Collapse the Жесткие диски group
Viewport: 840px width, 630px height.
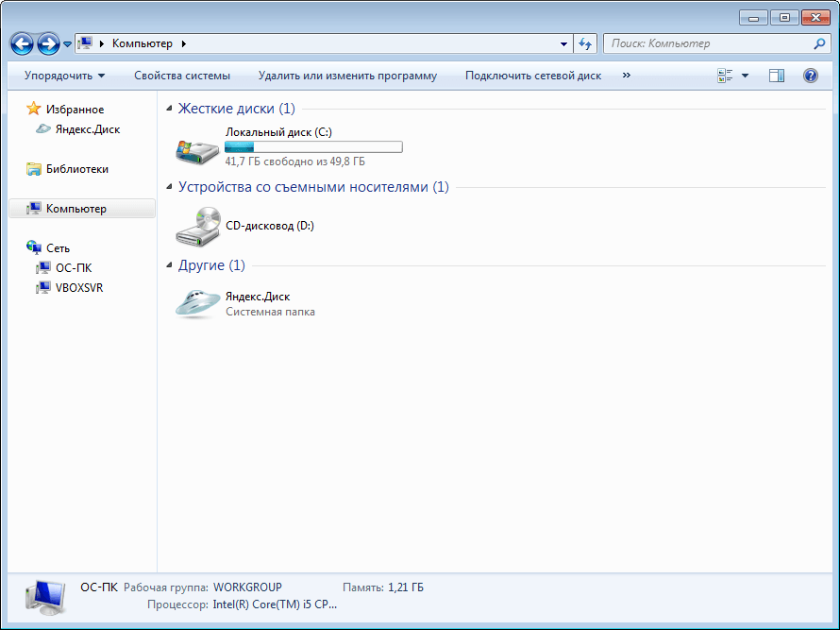170,110
